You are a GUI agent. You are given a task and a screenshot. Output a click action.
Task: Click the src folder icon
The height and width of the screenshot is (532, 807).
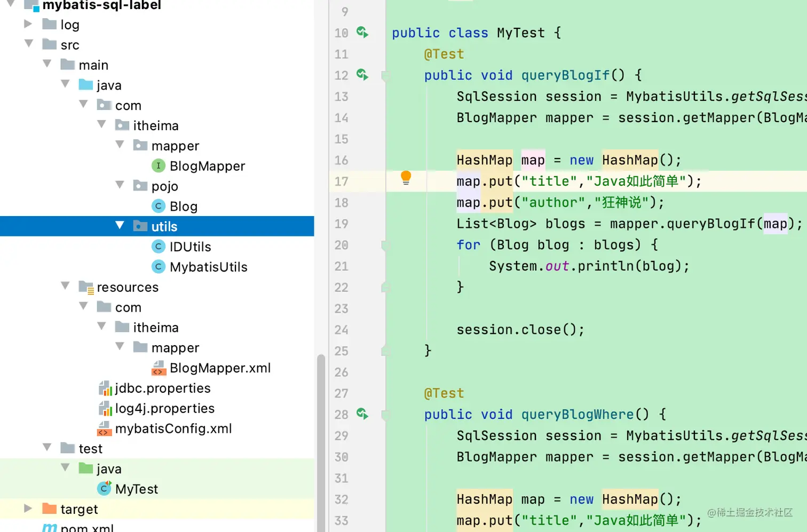(x=50, y=44)
